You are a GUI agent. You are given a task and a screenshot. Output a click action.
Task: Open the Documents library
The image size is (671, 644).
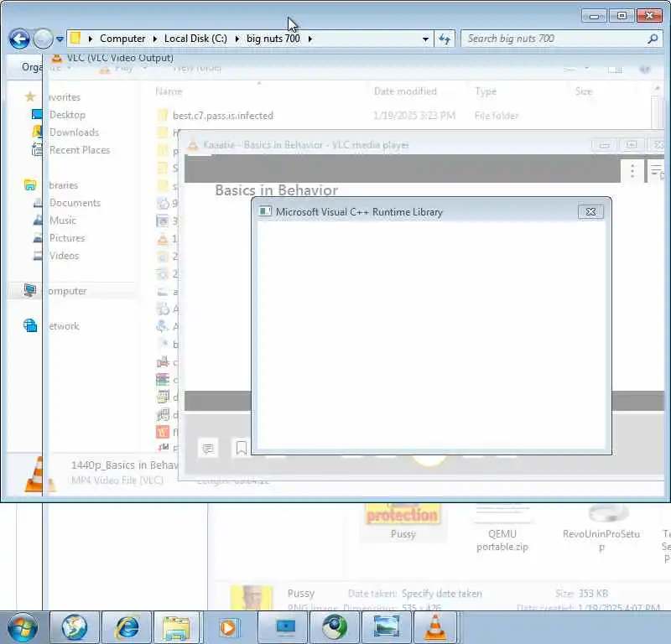click(x=75, y=203)
